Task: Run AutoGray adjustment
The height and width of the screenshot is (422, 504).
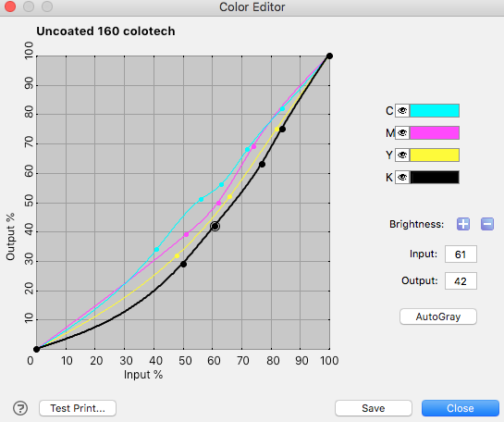Action: tap(438, 316)
